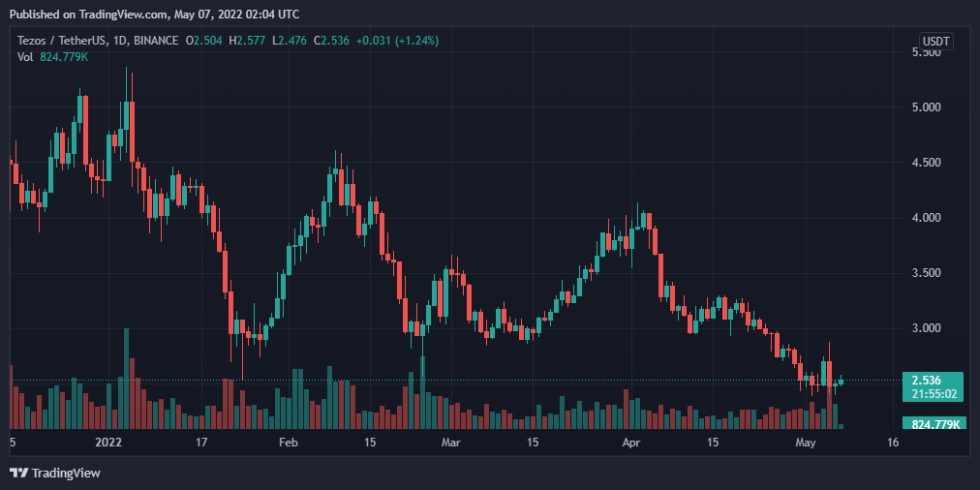Click the tallest volume bar near 2022
980x490 pixels.
[x=125, y=379]
